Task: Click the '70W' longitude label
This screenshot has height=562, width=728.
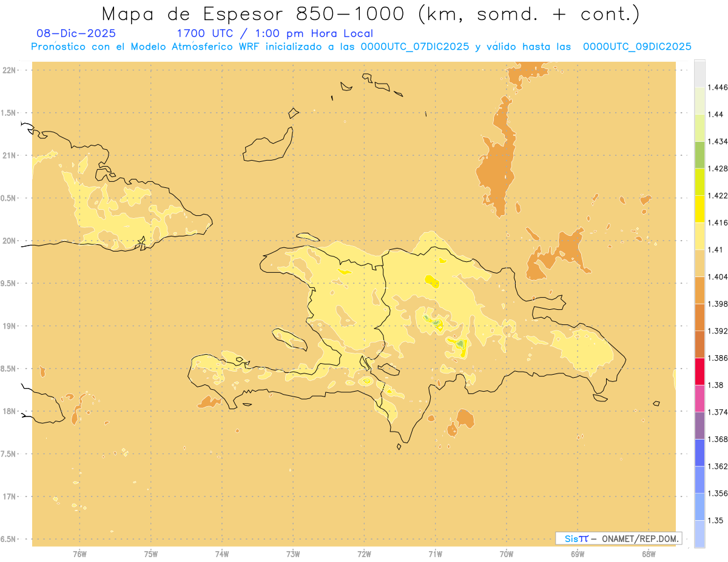Action: tap(507, 554)
